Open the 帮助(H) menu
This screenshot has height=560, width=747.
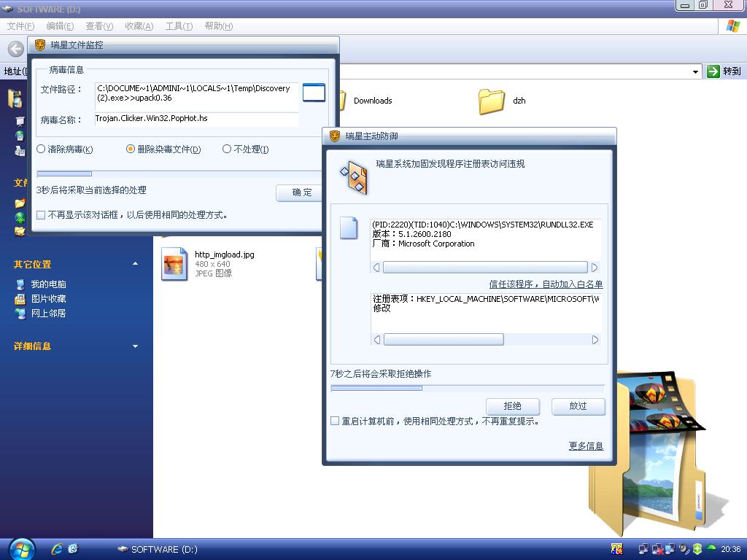point(219,26)
